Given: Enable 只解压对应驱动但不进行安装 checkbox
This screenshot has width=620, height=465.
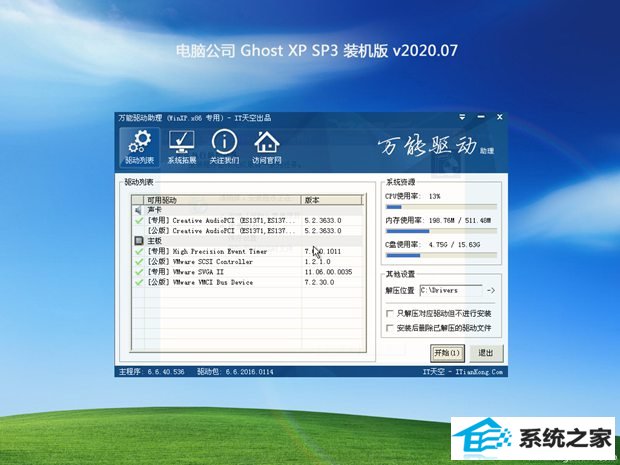Looking at the screenshot, I should [x=389, y=314].
